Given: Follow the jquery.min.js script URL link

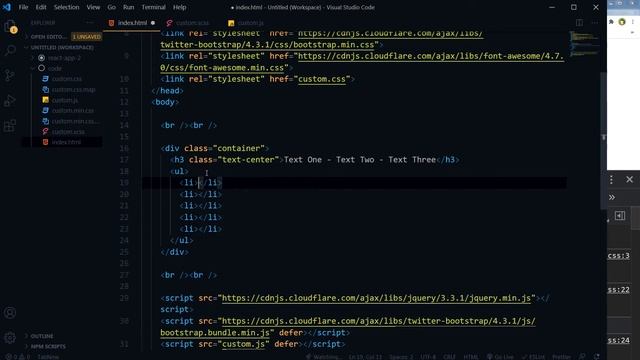Looking at the screenshot, I should click(378, 298).
